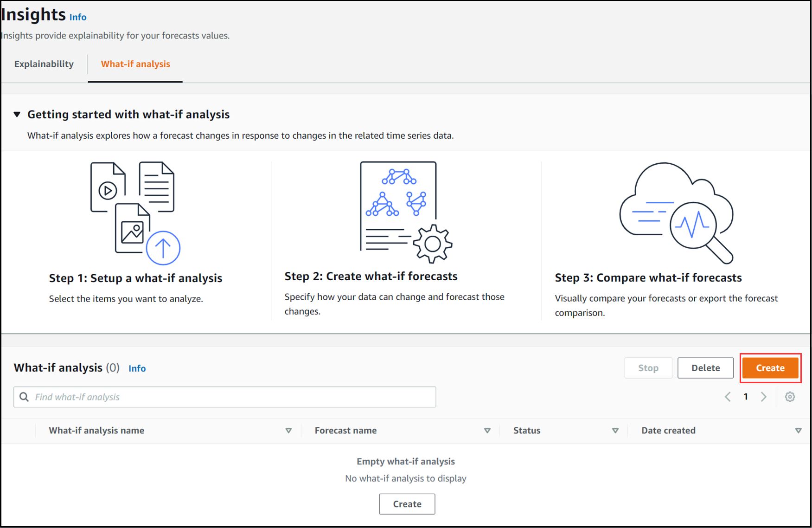Click the Step 3: Compare what-if forecasts heading
812x528 pixels.
(x=648, y=278)
